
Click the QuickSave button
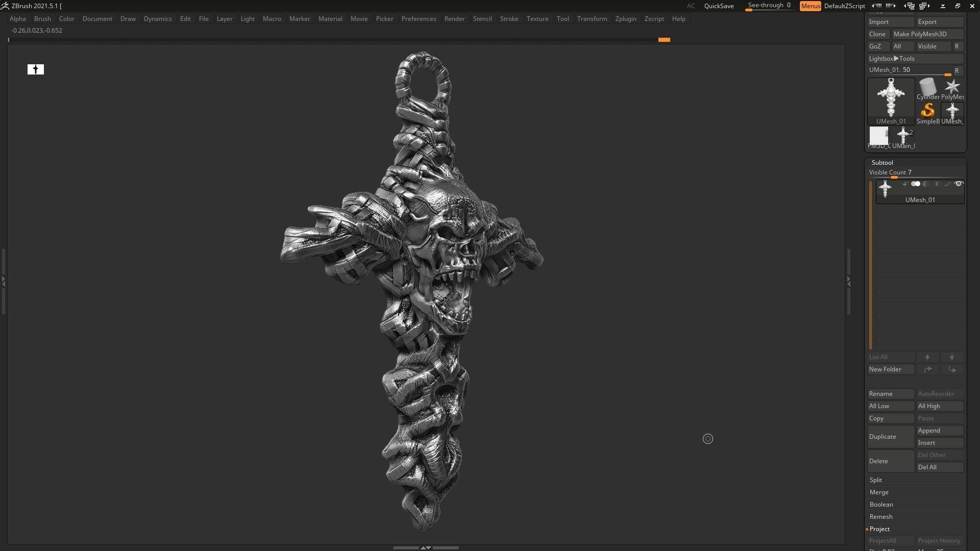coord(719,6)
